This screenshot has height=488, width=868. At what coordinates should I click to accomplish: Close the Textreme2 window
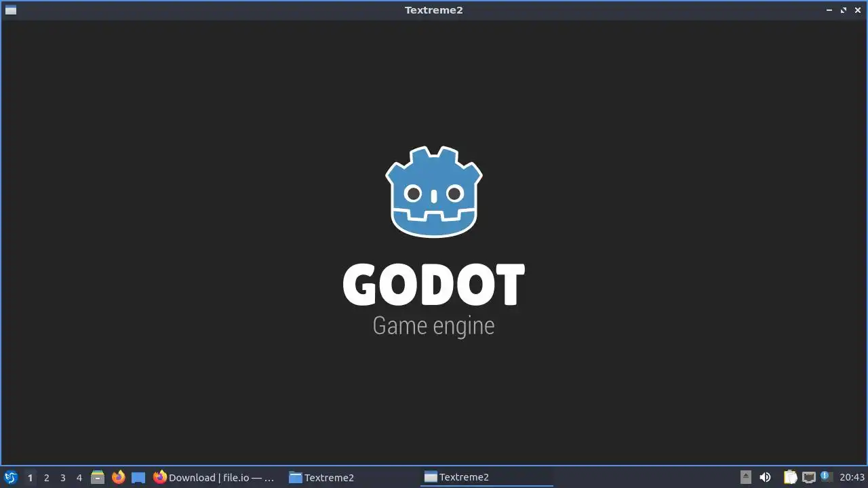tap(858, 10)
